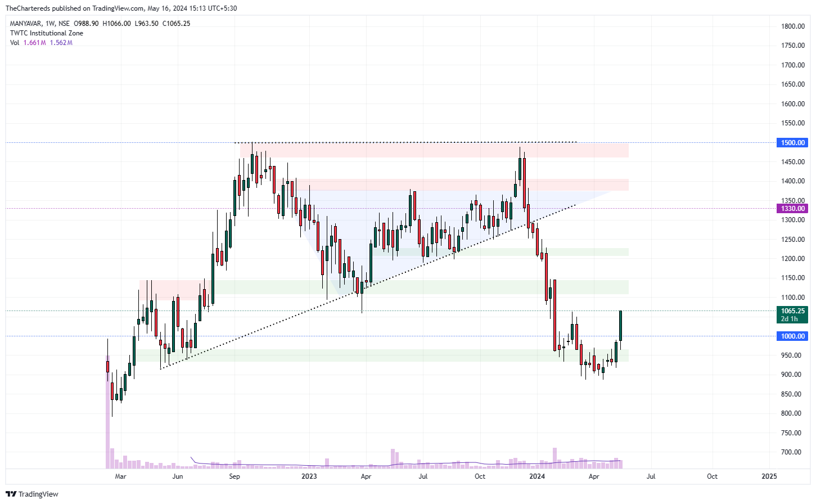This screenshot has height=504, width=816.
Task: Click the 2025 year label on time axis
Action: (x=769, y=476)
